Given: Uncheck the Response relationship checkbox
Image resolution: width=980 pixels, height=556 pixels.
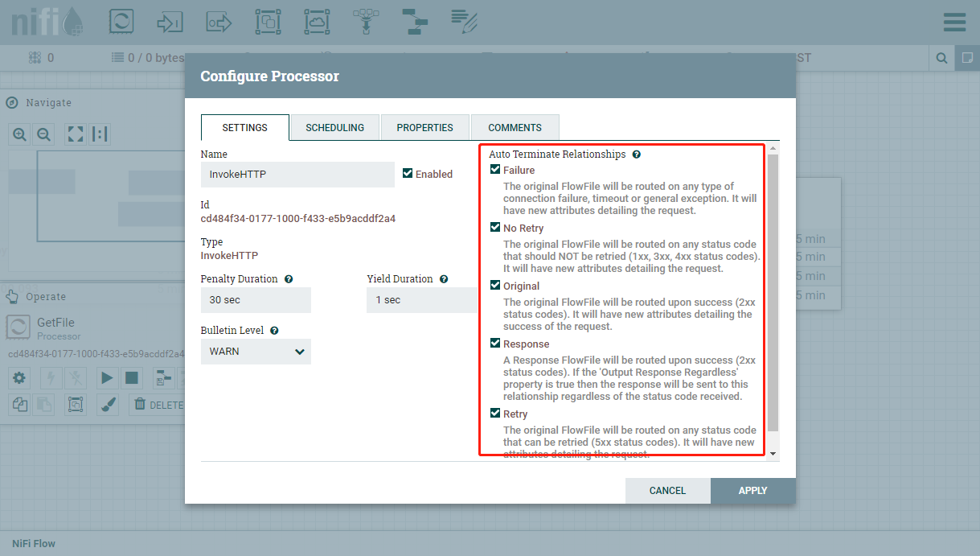Looking at the screenshot, I should 495,343.
